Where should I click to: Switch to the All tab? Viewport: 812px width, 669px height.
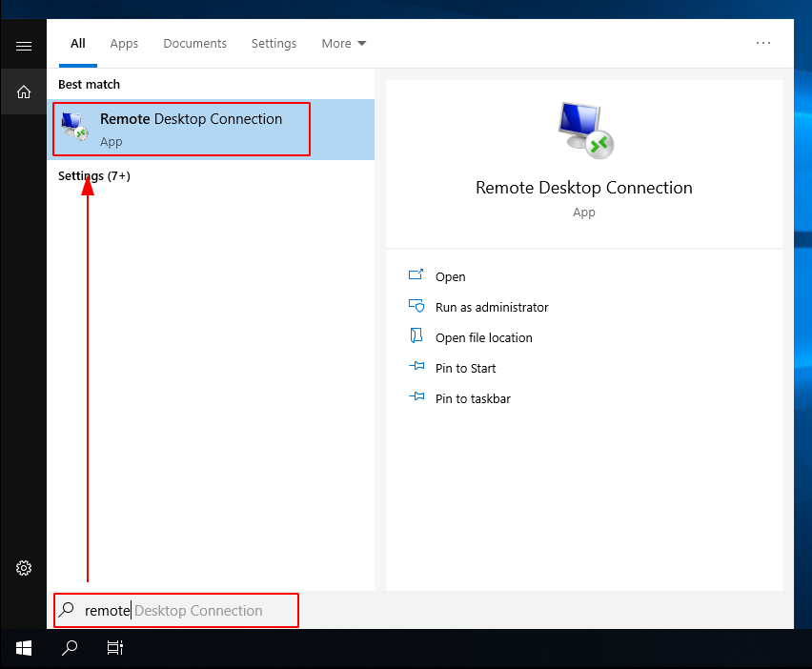(78, 44)
